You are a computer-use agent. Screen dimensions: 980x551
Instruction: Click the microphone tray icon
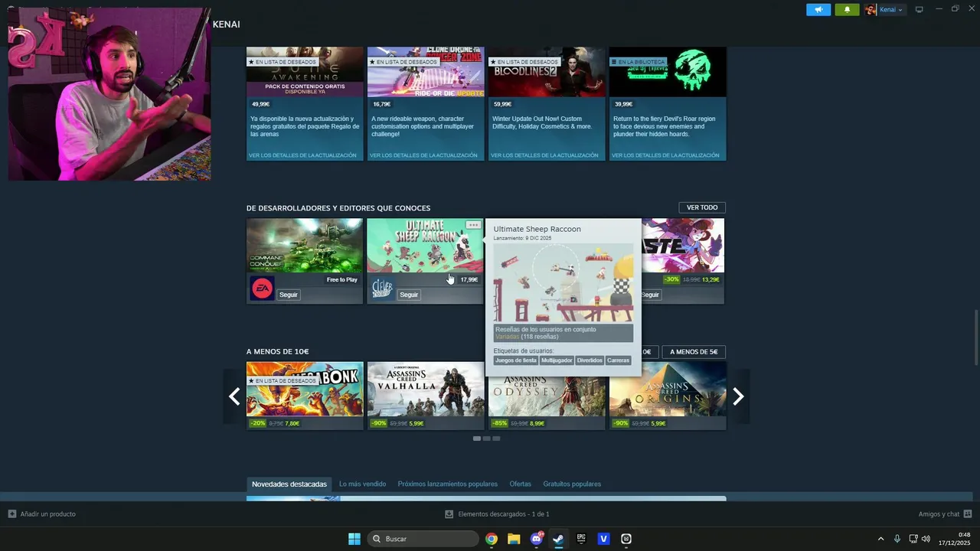click(897, 539)
